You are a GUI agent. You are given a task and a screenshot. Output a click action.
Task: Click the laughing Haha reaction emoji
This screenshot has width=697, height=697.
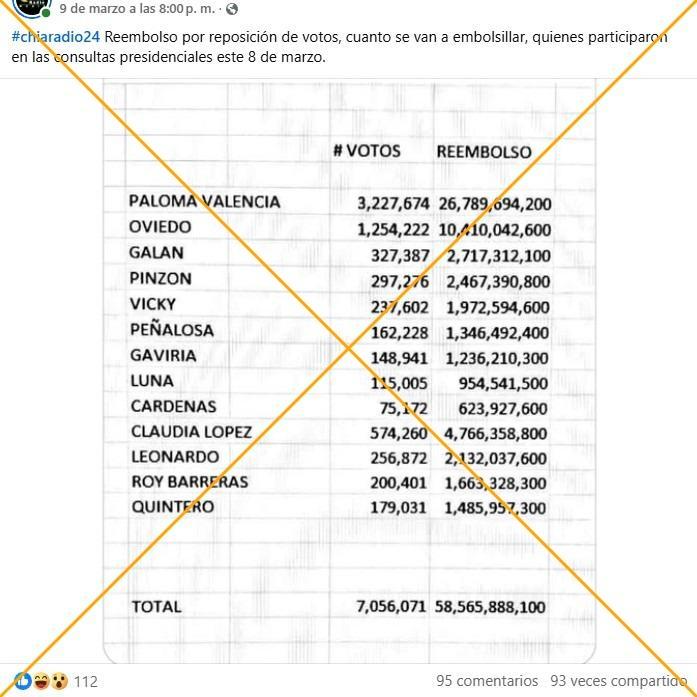[40, 681]
